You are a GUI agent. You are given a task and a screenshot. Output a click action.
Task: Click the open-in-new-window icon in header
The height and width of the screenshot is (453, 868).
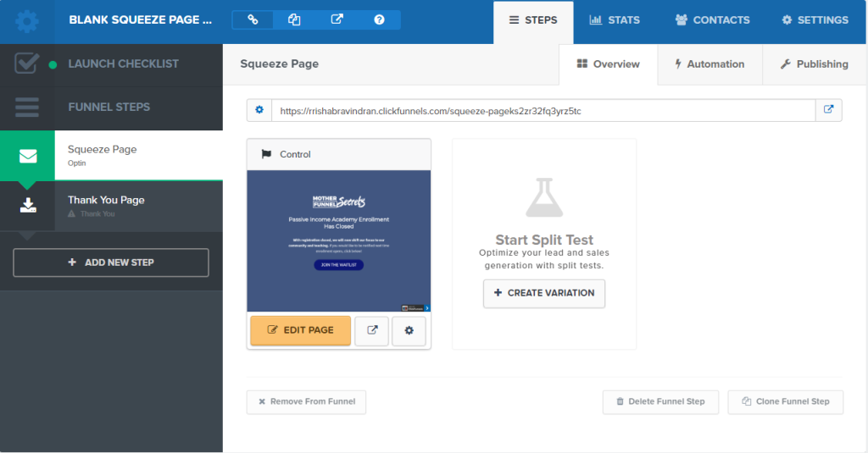337,19
